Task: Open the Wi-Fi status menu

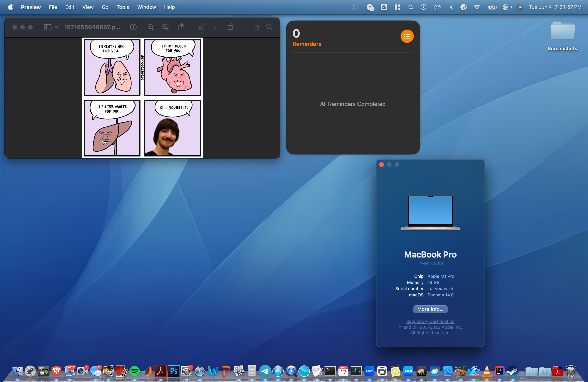Action: 477,7
